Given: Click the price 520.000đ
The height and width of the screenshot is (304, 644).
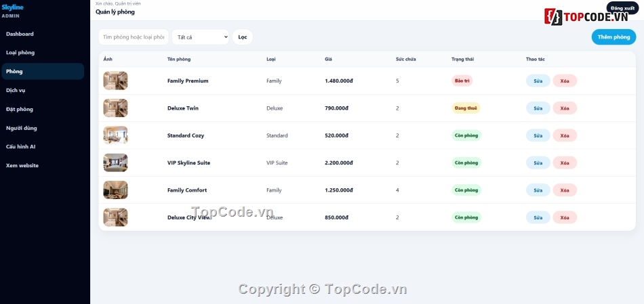Looking at the screenshot, I should pos(336,135).
